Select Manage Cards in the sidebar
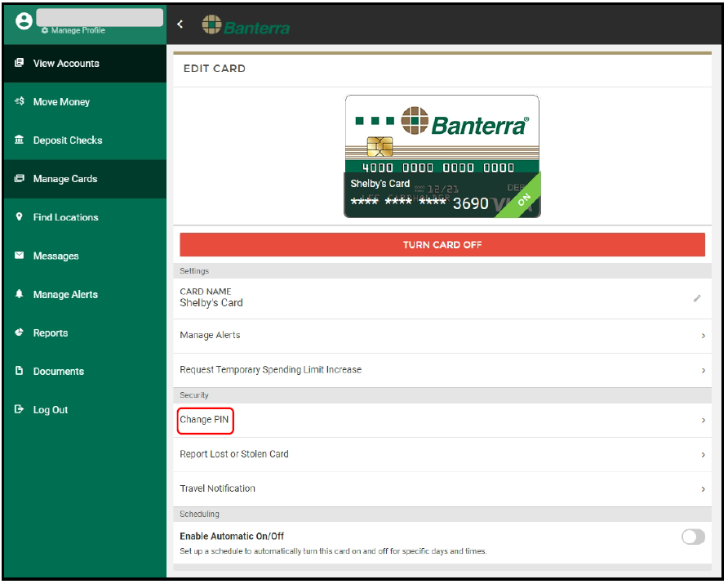The image size is (728, 584). pyautogui.click(x=65, y=179)
